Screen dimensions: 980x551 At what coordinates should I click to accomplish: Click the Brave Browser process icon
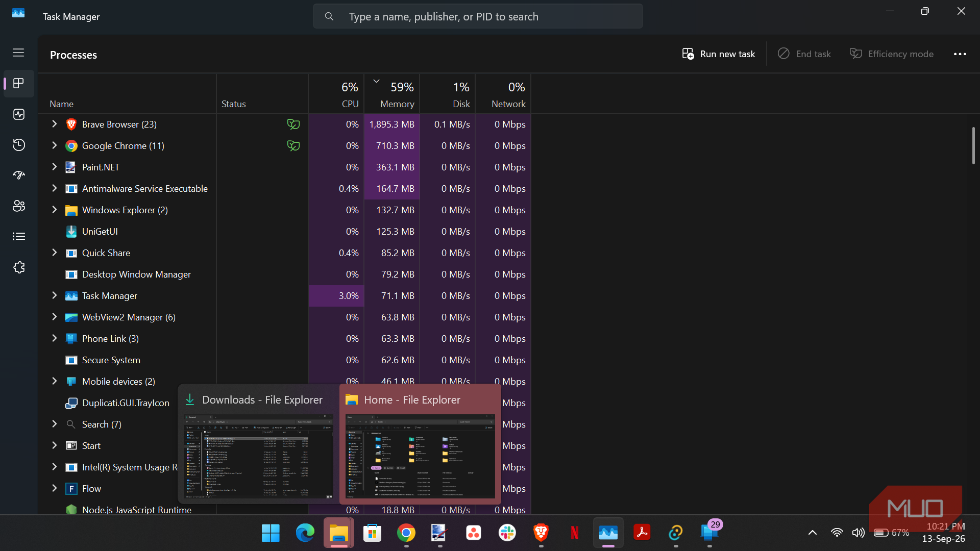click(x=71, y=124)
